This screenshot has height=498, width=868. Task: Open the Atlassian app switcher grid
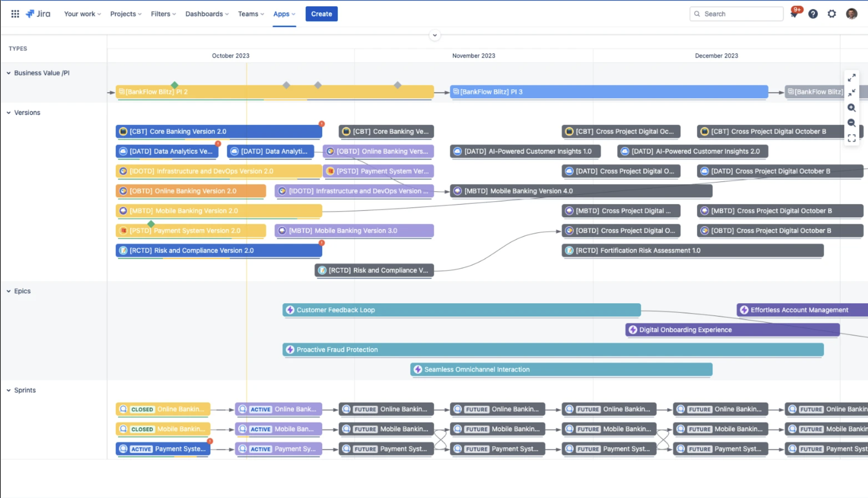click(x=15, y=14)
